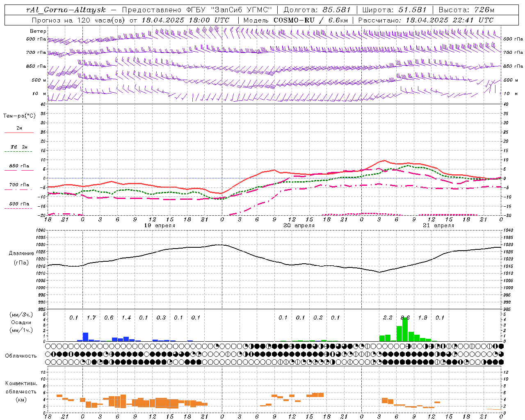525x420 pixels.
Task: Click the '(мм/1ч.)' unit label
Action: point(21,330)
